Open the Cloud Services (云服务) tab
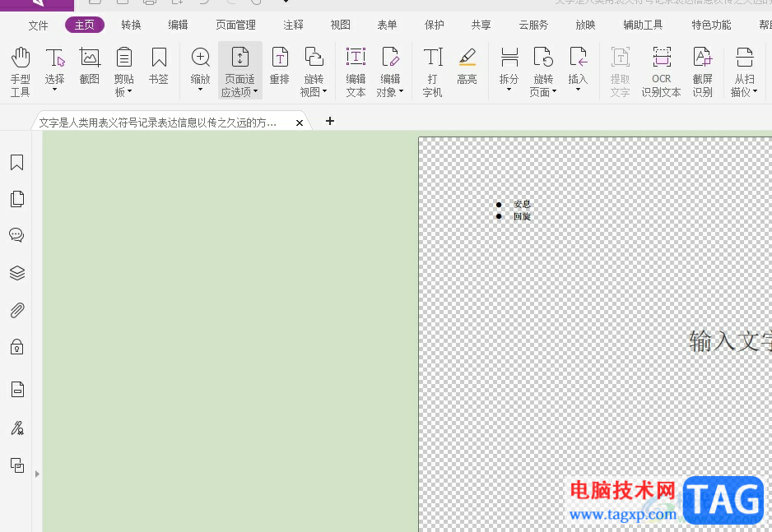The height and width of the screenshot is (532, 772). click(x=533, y=25)
